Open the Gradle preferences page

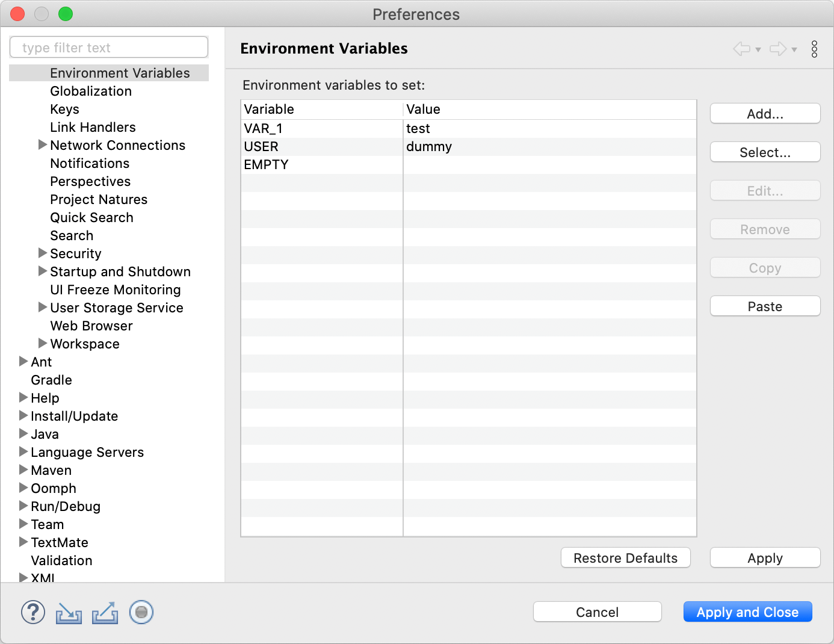tap(51, 380)
